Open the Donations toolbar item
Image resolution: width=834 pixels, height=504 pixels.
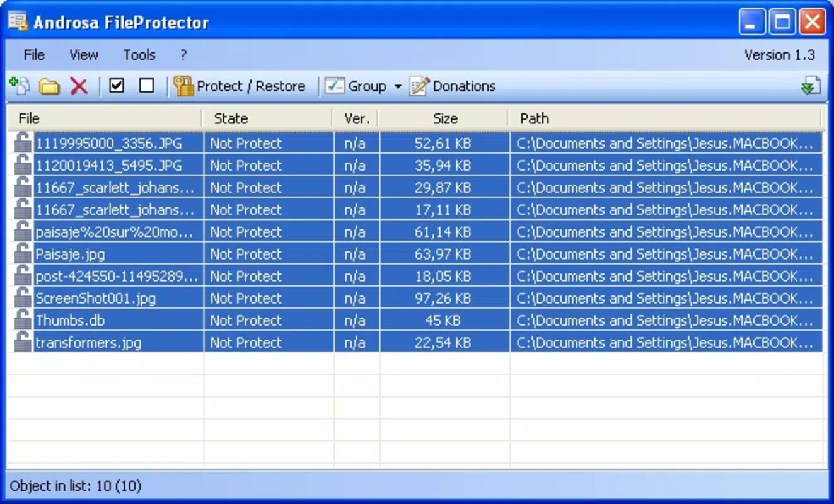click(453, 86)
